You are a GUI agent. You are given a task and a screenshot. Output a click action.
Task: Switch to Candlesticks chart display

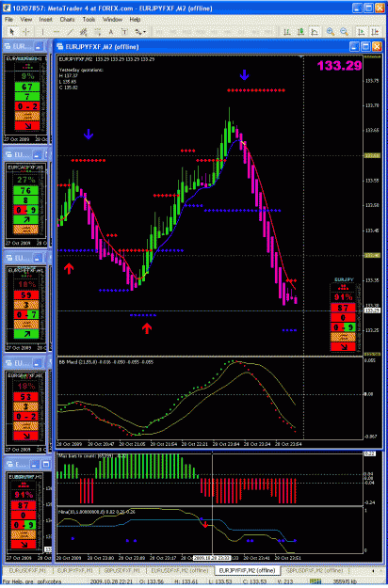click(300, 32)
